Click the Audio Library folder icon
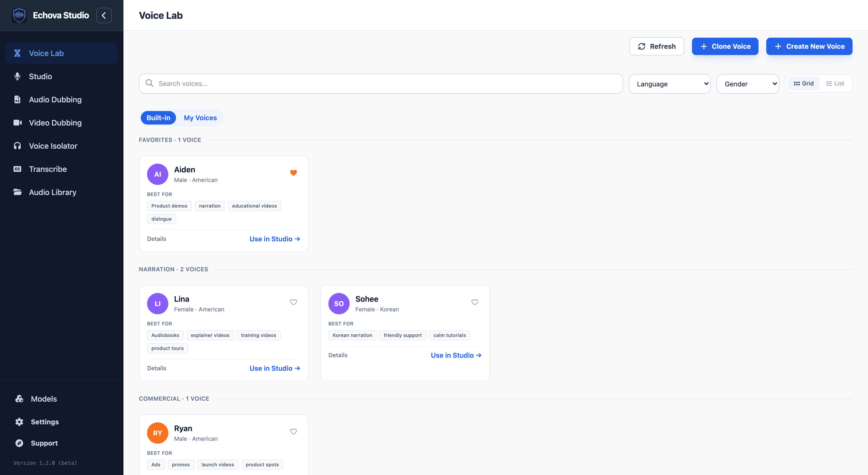The height and width of the screenshot is (475, 868). [x=18, y=192]
